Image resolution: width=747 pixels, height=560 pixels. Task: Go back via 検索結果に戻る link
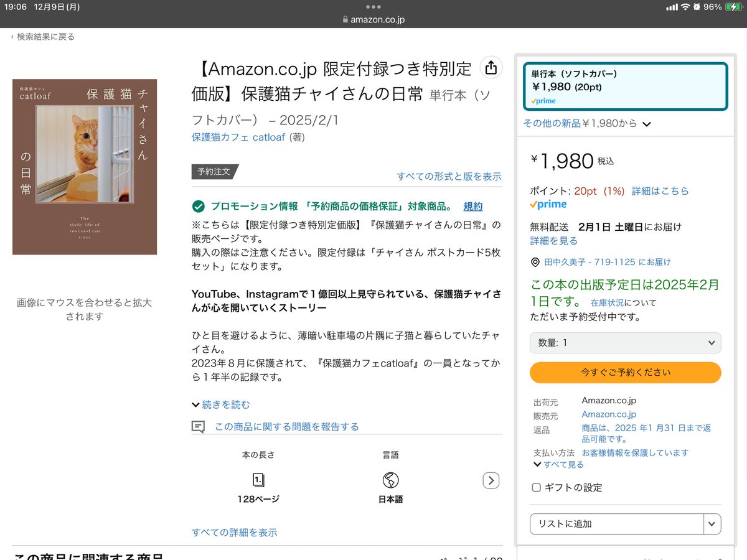point(42,37)
